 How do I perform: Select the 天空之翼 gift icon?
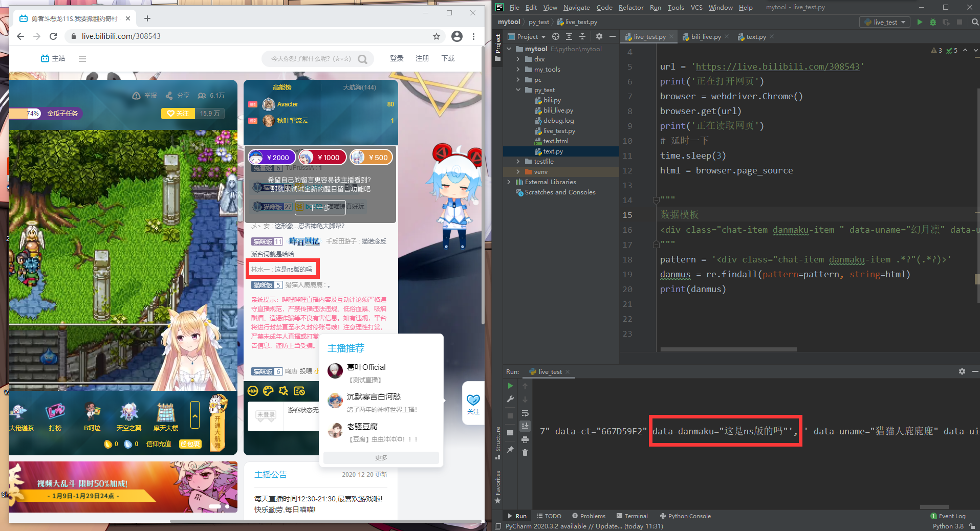[x=128, y=416]
